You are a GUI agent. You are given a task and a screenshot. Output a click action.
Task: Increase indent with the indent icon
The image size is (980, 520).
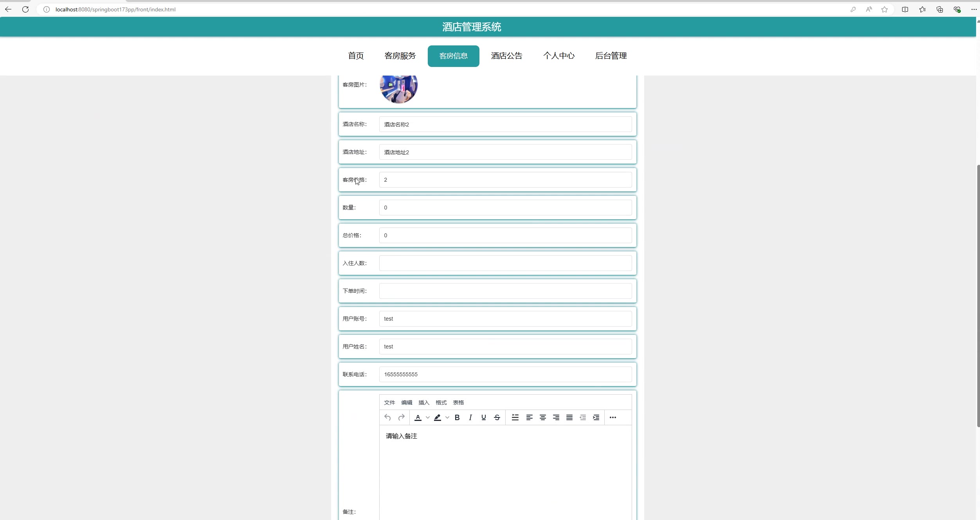(x=596, y=417)
